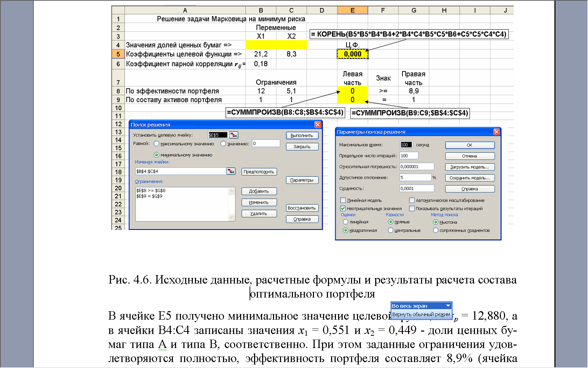Select column A header in spreadsheet
This screenshot has width=588, height=368.
(185, 10)
